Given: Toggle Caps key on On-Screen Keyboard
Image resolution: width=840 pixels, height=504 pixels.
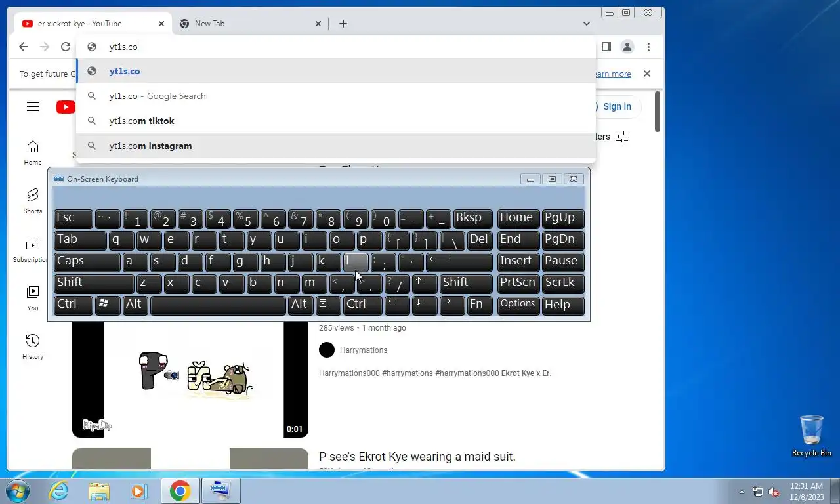Looking at the screenshot, I should click(87, 261).
